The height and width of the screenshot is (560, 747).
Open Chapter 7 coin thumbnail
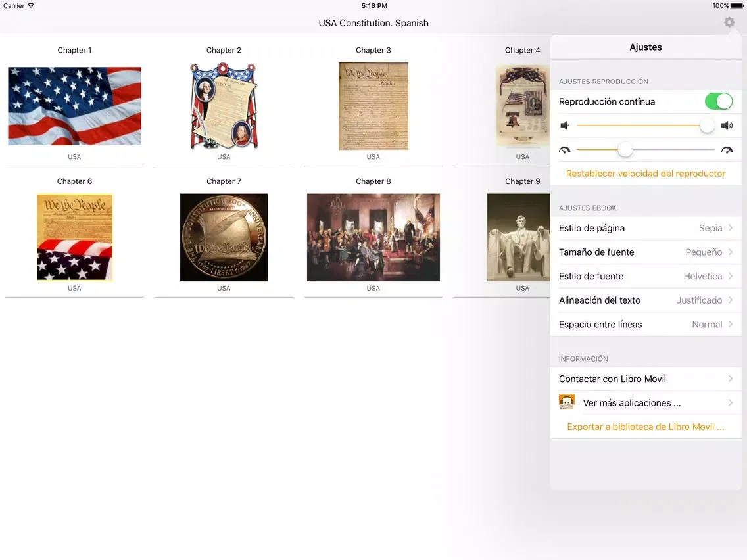224,237
